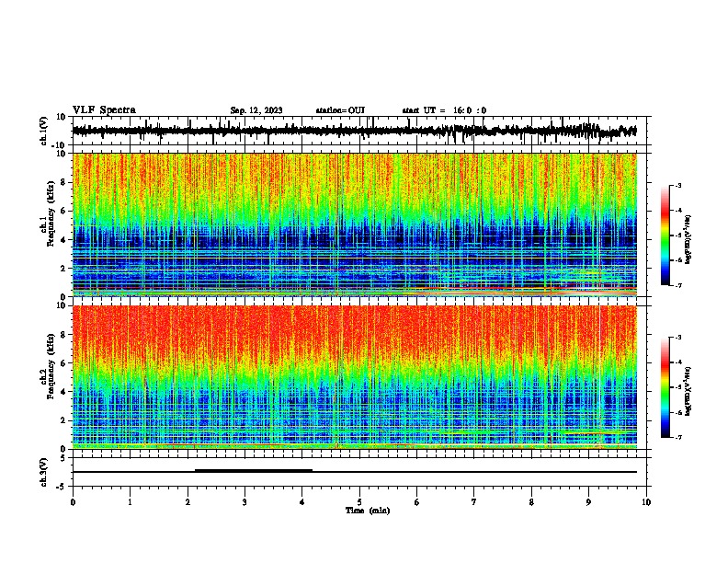Click the '-7' value on the ch.2 colorbar
The height and width of the screenshot is (563, 728).
click(677, 437)
